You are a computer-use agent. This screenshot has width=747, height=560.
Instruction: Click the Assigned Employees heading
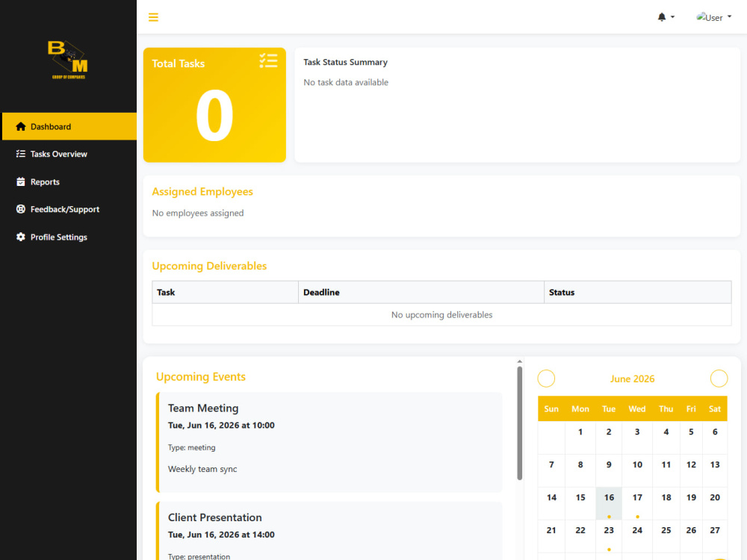(202, 191)
